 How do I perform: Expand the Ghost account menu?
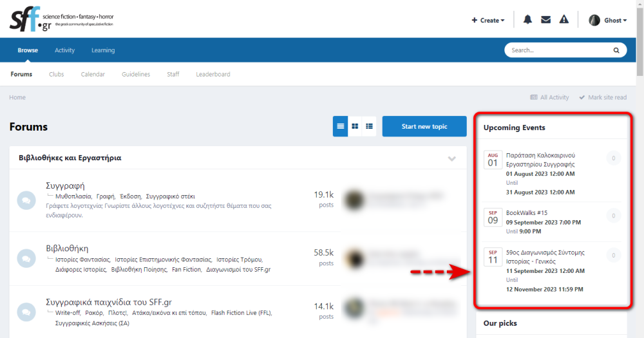[615, 20]
